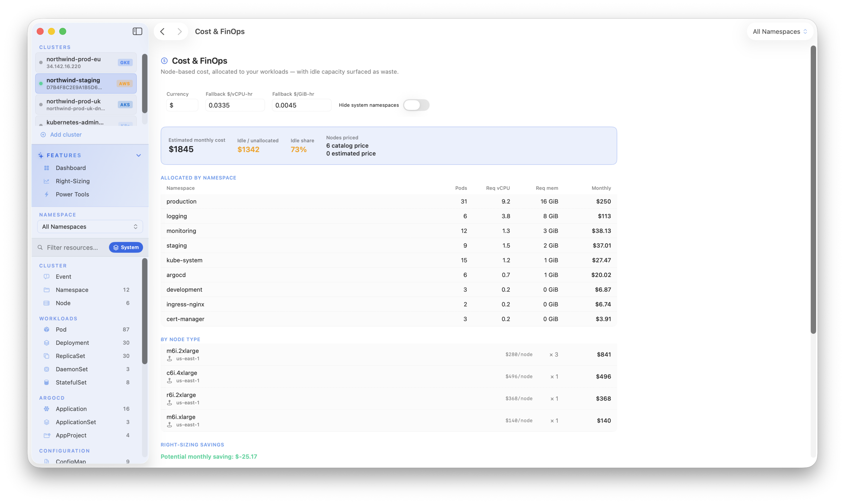Toggle the System filter pill
This screenshot has height=504, width=845.
pyautogui.click(x=126, y=247)
